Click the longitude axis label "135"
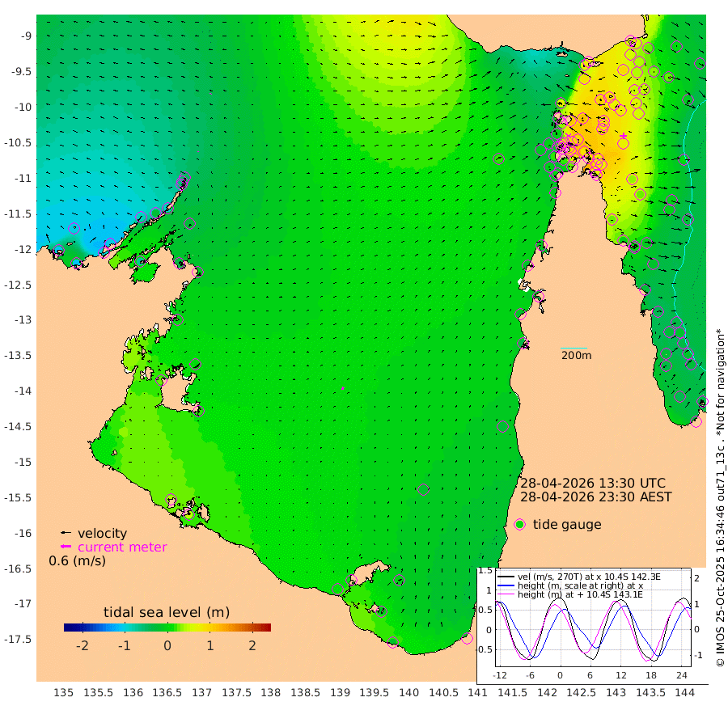 coord(64,693)
